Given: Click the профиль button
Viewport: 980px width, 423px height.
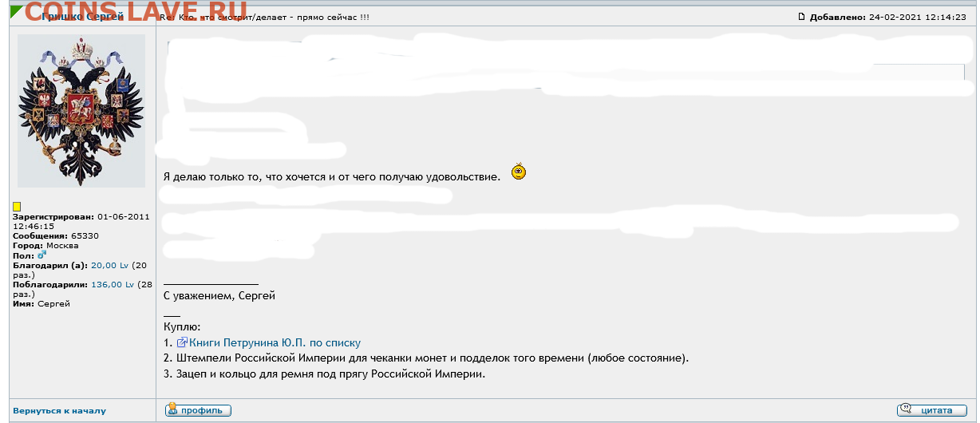Looking at the screenshot, I should (198, 410).
